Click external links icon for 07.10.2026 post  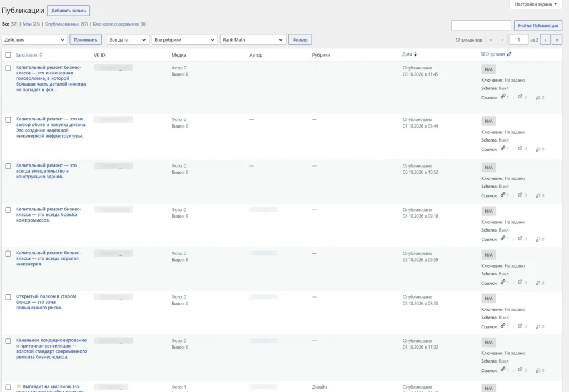tap(520, 148)
